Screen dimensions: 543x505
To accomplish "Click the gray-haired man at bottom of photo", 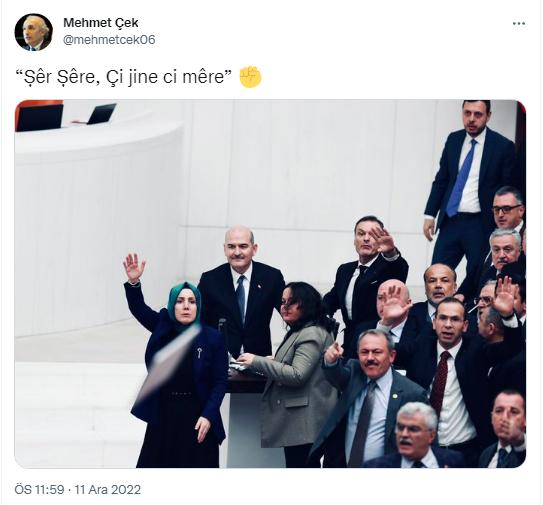I will coord(416,436).
